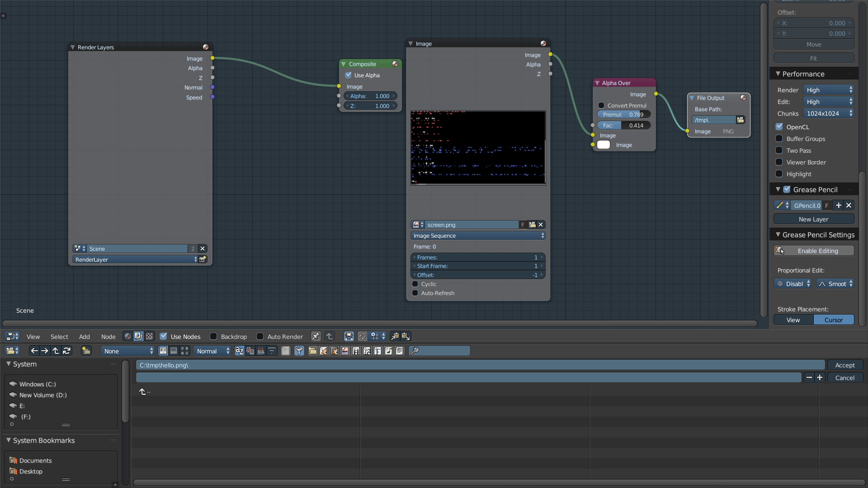Screen dimensions: 868x488
Task: Click the New Layer button
Action: pyautogui.click(x=813, y=219)
